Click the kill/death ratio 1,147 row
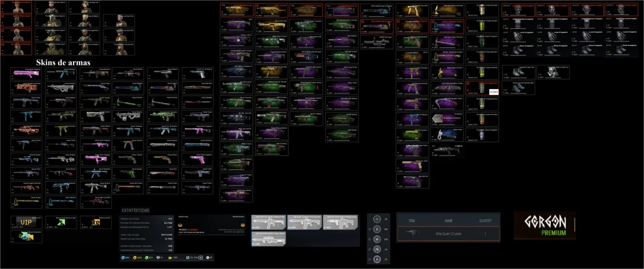Screen dimensions: 644x269 pos(146,227)
